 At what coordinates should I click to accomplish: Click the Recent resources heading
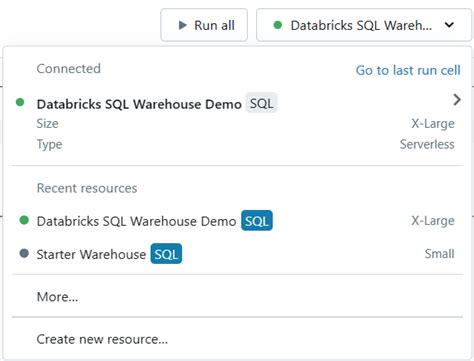tap(87, 188)
